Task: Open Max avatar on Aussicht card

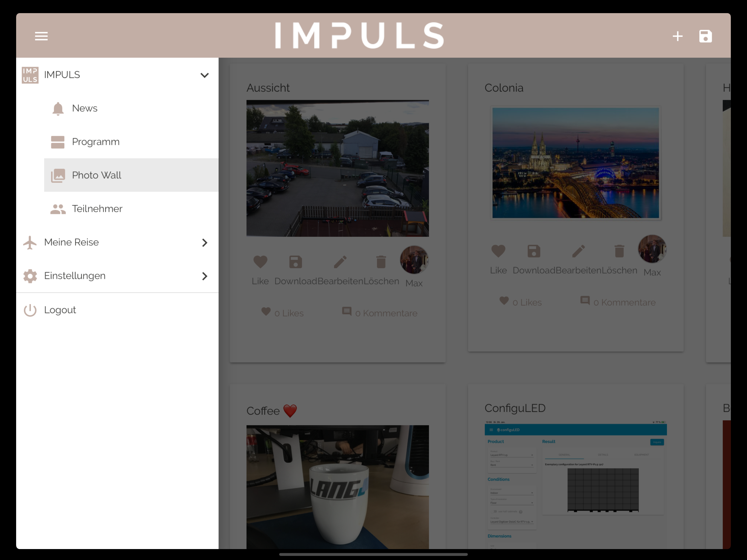Action: (x=414, y=260)
